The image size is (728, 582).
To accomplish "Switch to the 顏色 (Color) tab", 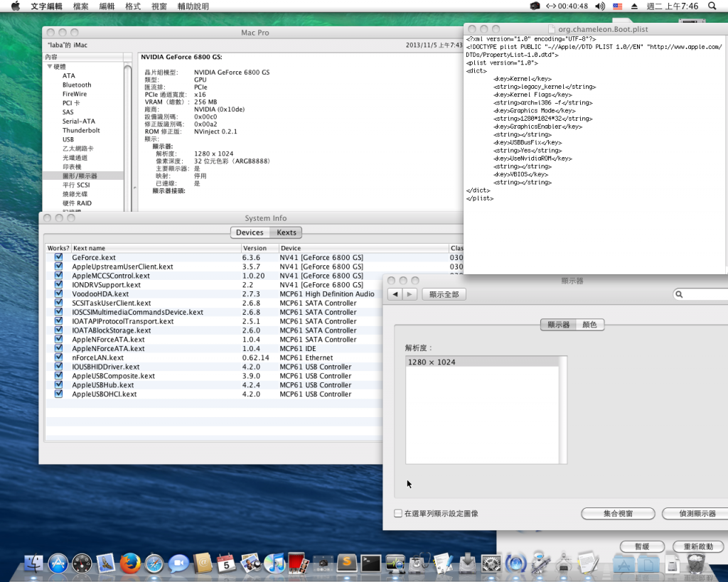I will (x=589, y=325).
